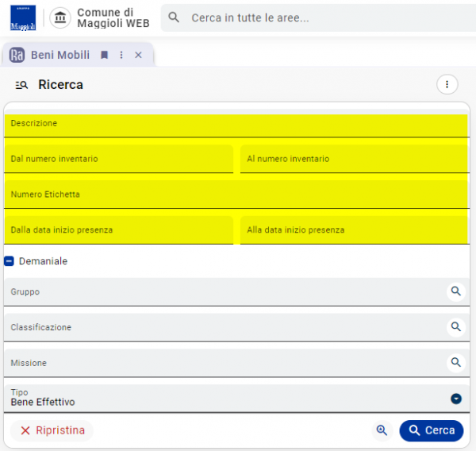Open the Gruppo lookup search icon

pyautogui.click(x=456, y=291)
